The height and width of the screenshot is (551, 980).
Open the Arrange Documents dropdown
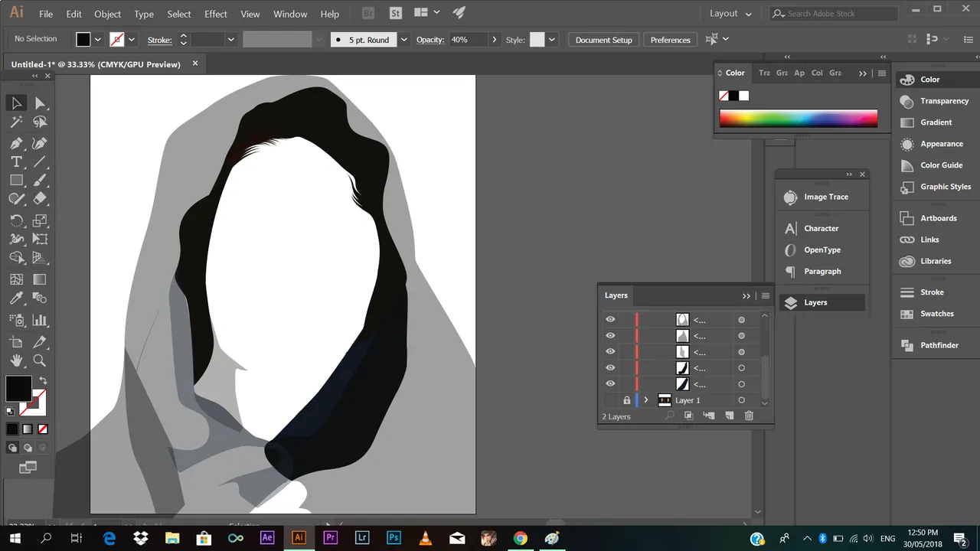coord(426,13)
